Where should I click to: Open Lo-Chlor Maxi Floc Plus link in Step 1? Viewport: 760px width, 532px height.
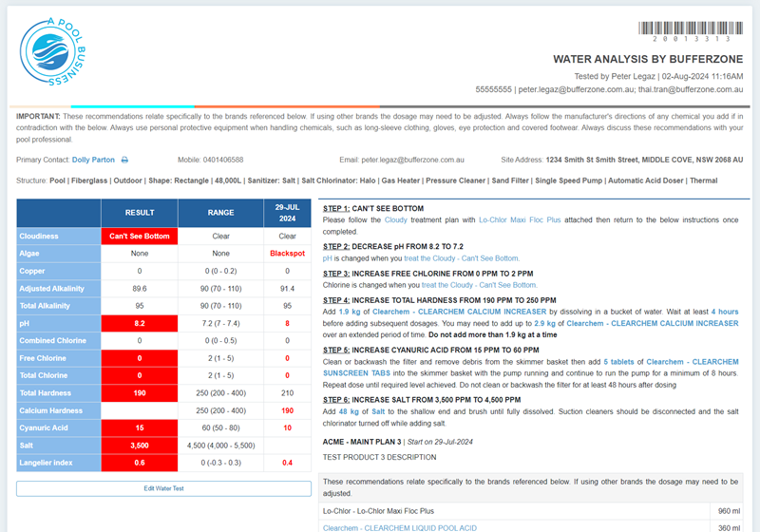pyautogui.click(x=520, y=220)
